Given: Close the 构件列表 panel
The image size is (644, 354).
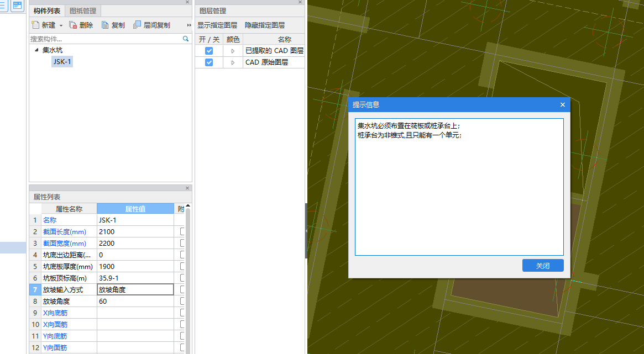Looking at the screenshot, I should pyautogui.click(x=187, y=2).
